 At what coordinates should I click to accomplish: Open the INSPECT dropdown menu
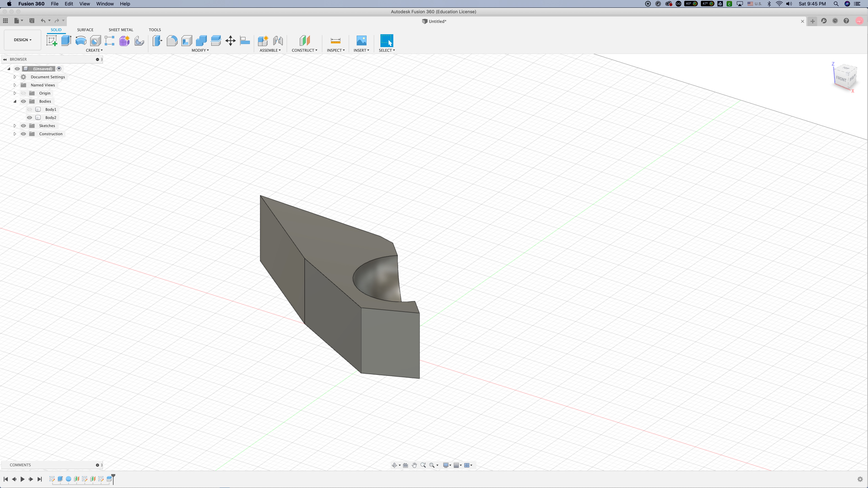(336, 50)
